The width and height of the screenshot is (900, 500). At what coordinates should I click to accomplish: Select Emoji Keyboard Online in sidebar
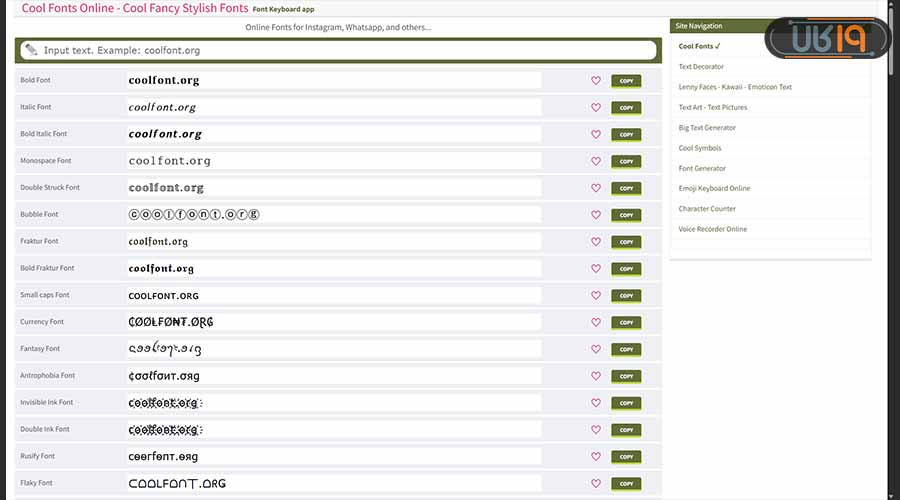[714, 188]
